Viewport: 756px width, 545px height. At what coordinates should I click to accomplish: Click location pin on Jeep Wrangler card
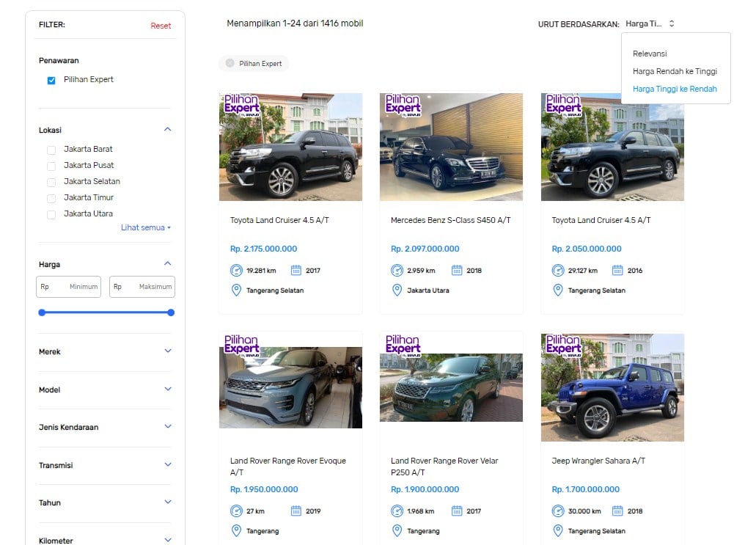pyautogui.click(x=558, y=530)
